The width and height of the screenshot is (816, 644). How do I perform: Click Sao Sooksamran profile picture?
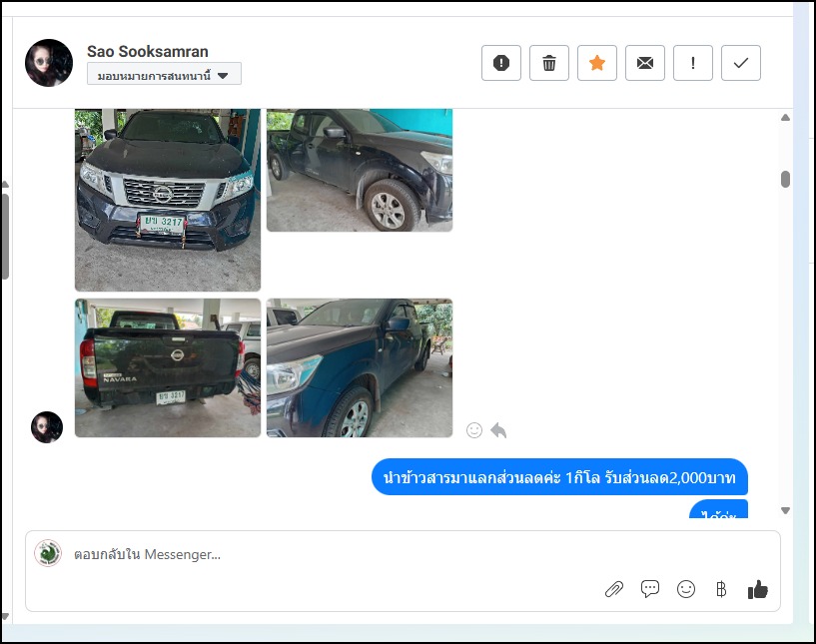[x=49, y=63]
